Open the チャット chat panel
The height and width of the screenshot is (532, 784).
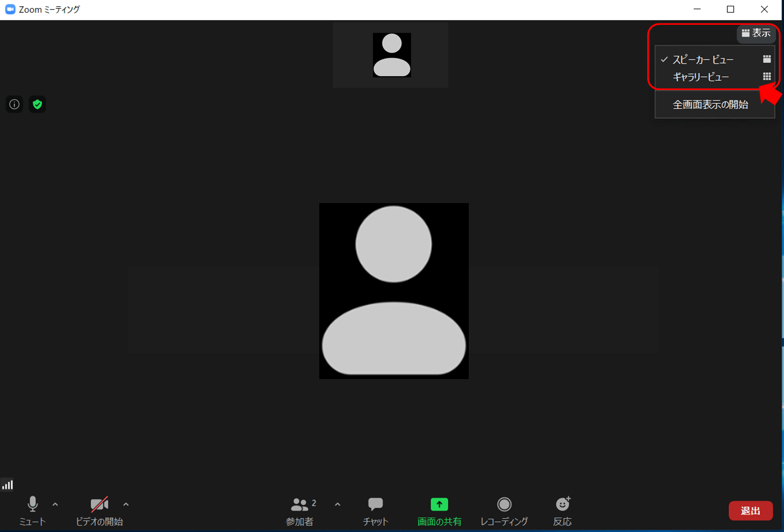pyautogui.click(x=375, y=510)
